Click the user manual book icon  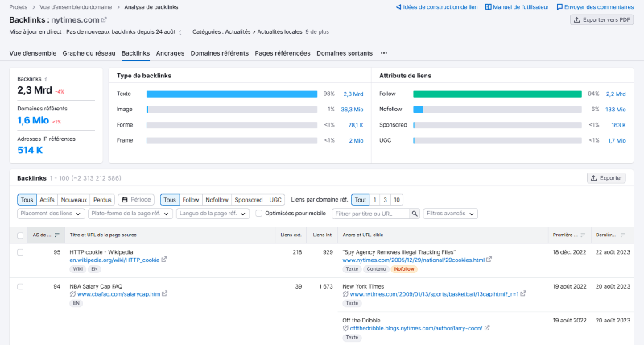click(489, 7)
